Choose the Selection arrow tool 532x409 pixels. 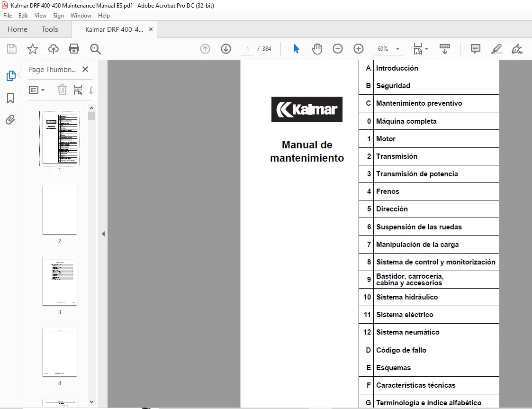(x=296, y=49)
